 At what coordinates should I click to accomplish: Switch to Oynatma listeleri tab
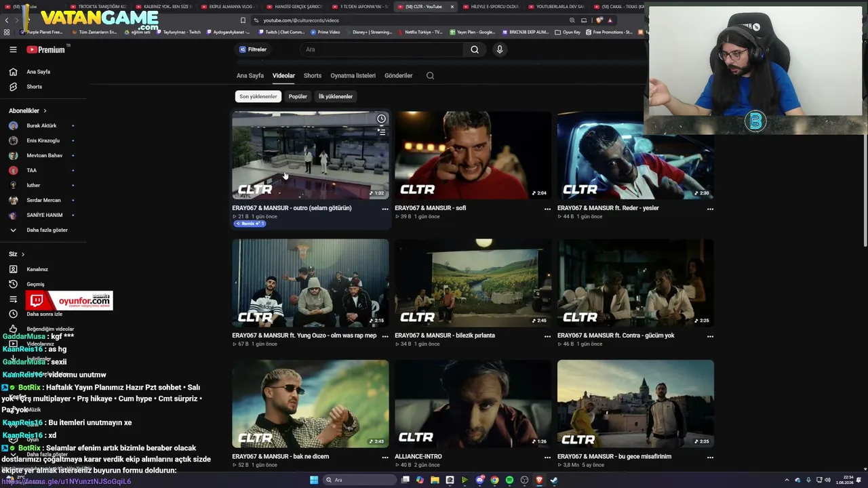pyautogui.click(x=353, y=76)
